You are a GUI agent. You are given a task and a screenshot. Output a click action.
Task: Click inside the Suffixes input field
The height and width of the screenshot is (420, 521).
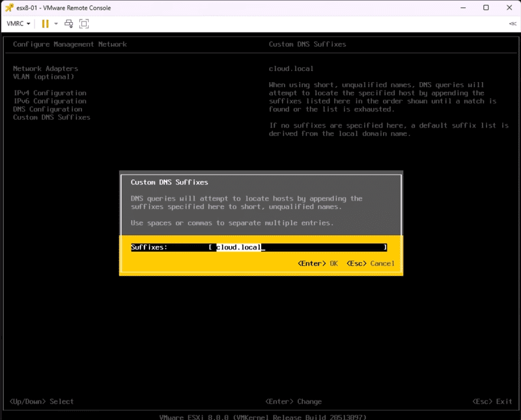[x=298, y=247]
